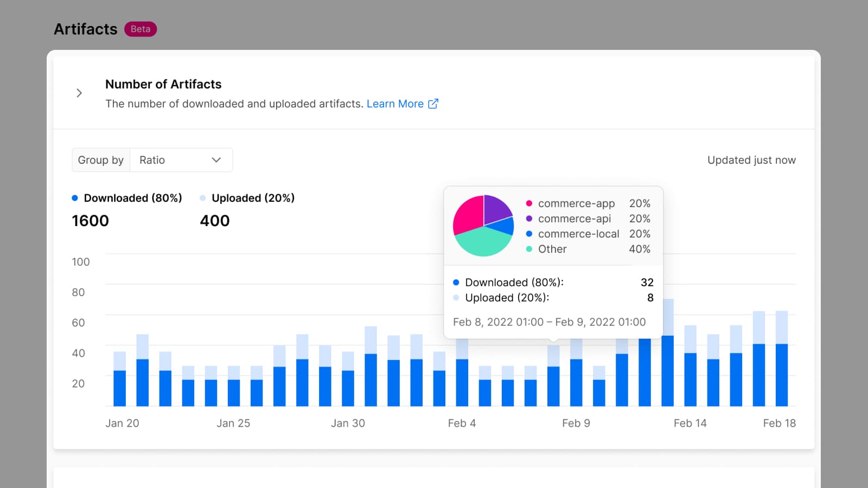Click the commerce-local legend dot in tooltip

pyautogui.click(x=529, y=234)
